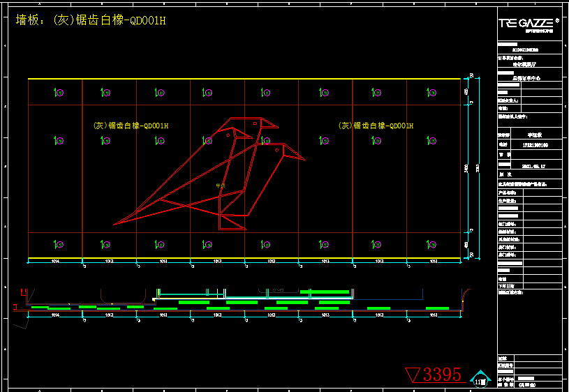Click the left (灰)锯齿白橡-QD001H panel label
The height and width of the screenshot is (392, 569).
131,126
